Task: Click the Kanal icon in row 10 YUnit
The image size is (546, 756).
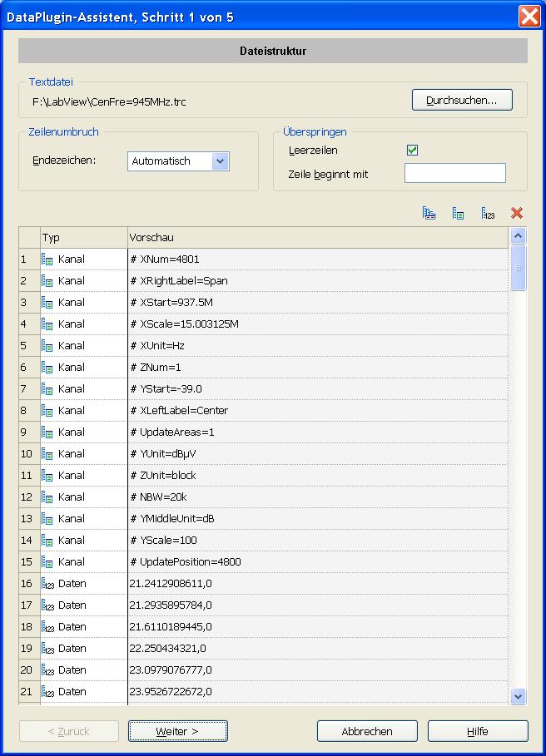Action: 47,454
